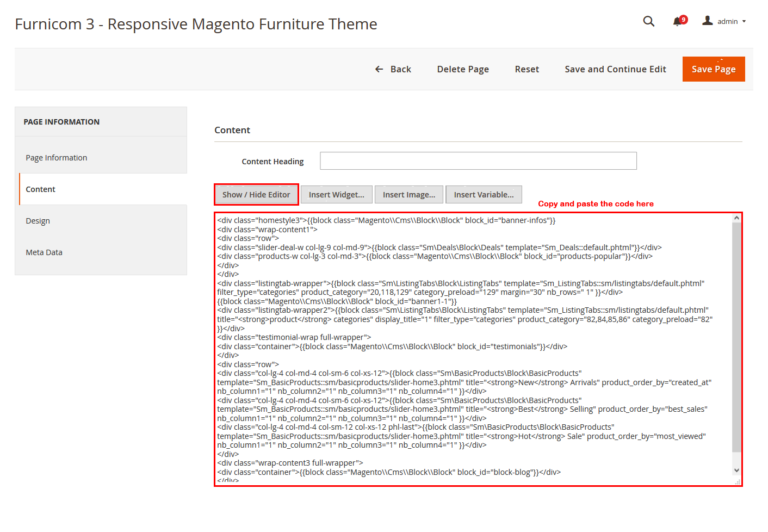
Task: Click the Content section heading
Action: click(232, 130)
